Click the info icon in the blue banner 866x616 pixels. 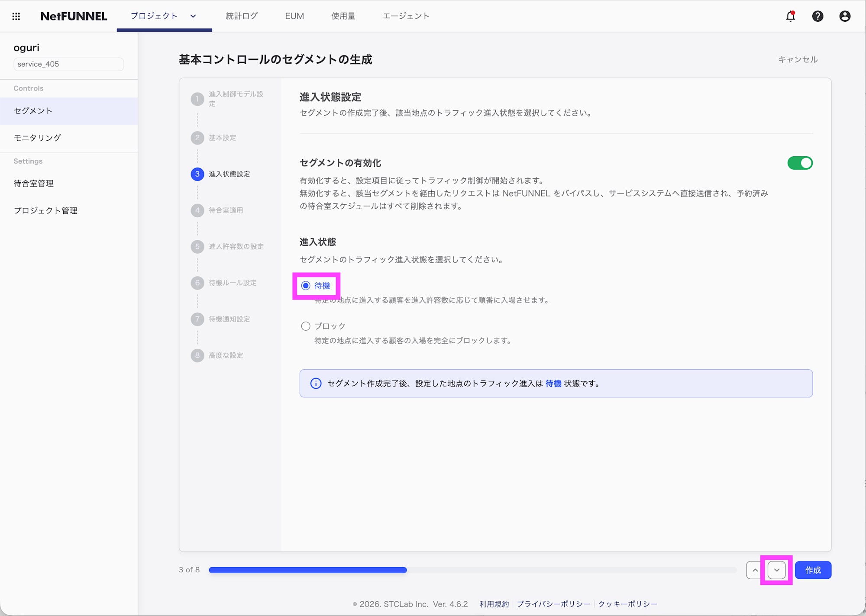tap(316, 383)
